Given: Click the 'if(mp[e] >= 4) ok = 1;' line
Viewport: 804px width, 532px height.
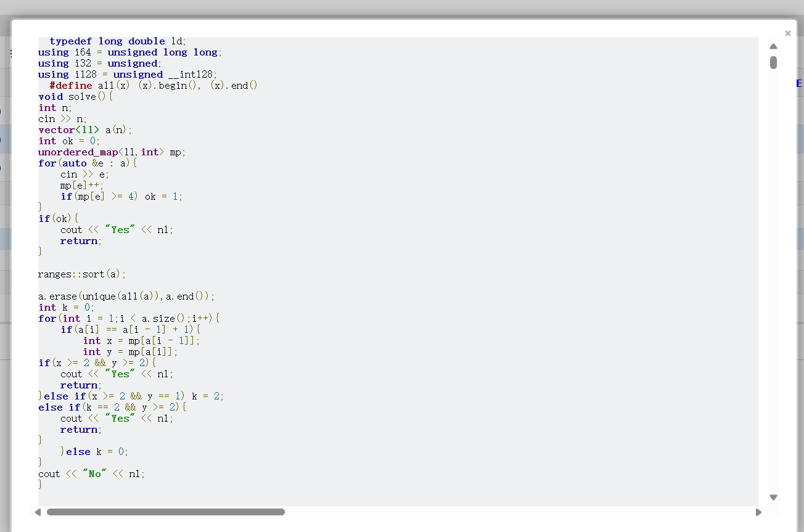Looking at the screenshot, I should (x=121, y=197).
